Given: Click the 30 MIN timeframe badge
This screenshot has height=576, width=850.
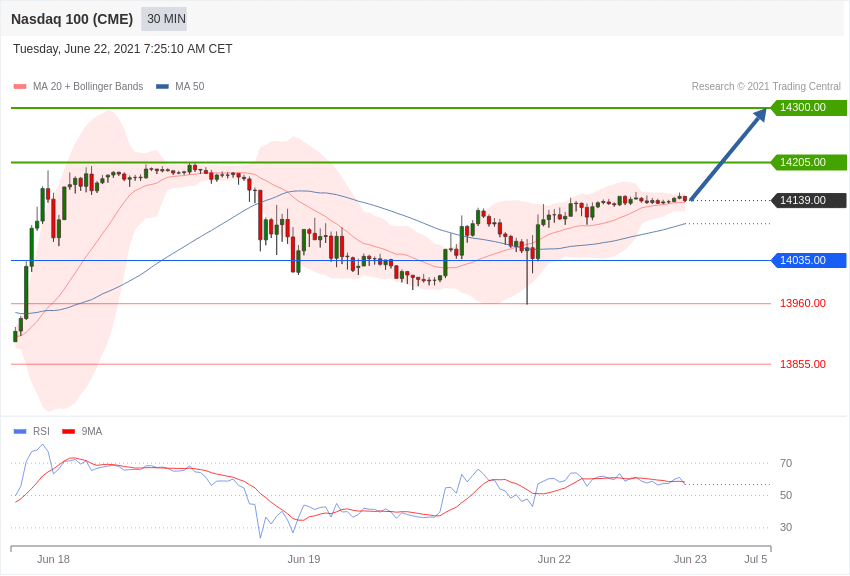Looking at the screenshot, I should point(164,19).
